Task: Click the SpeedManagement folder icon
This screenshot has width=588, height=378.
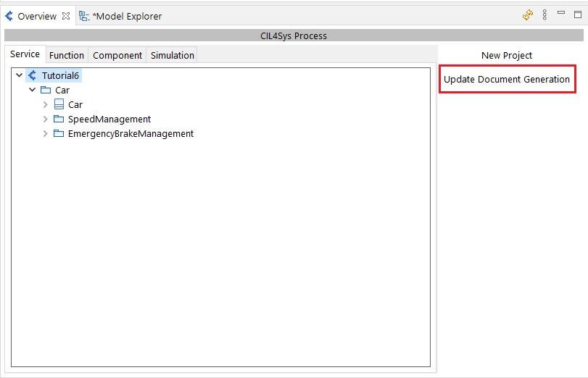Action: [59, 119]
